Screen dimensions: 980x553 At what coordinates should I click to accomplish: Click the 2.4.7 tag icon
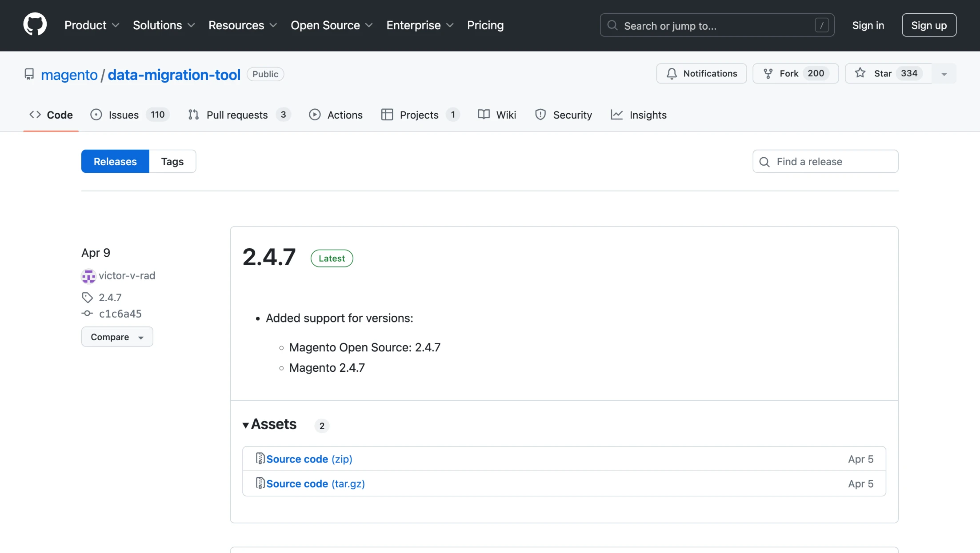87,297
